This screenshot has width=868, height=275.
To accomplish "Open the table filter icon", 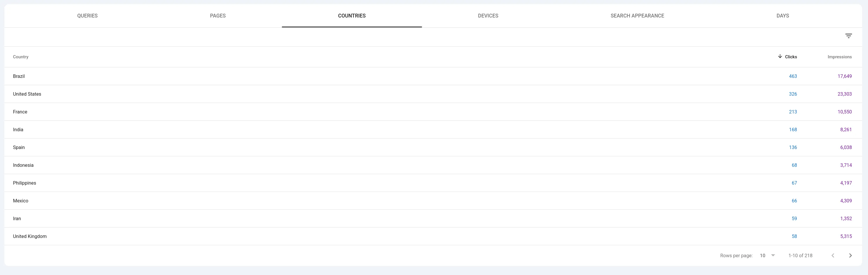I will tap(848, 36).
